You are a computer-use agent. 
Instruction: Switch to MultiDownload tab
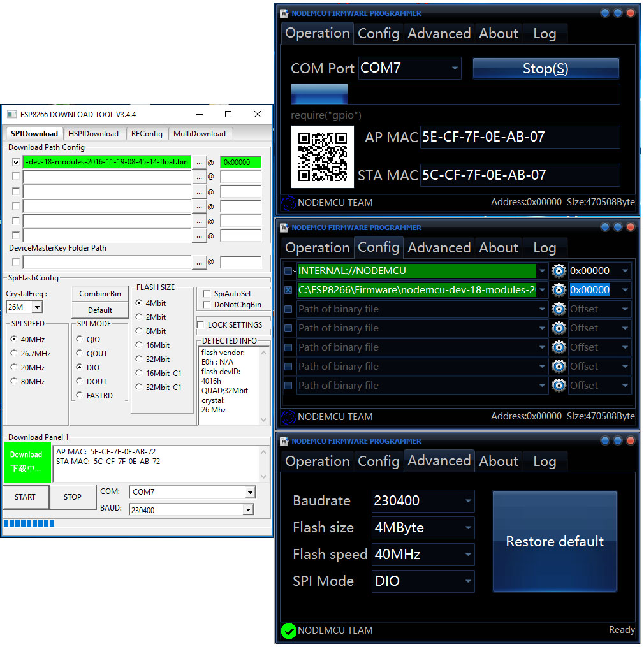pyautogui.click(x=200, y=134)
